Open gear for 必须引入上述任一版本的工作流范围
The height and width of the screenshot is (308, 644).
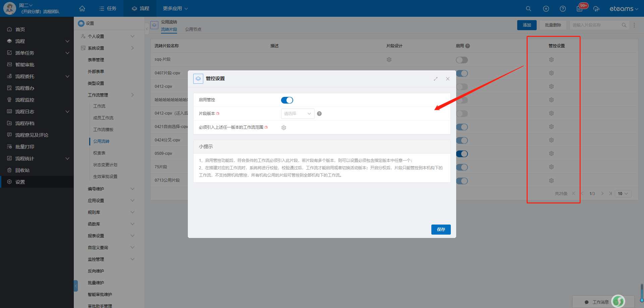284,128
